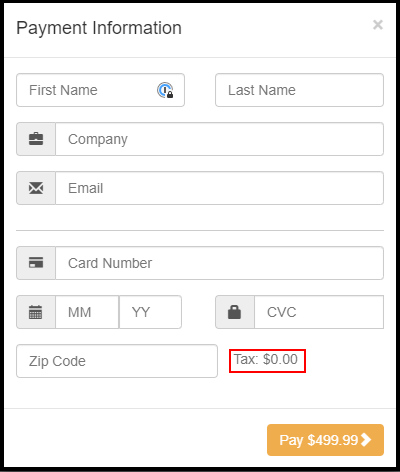The height and width of the screenshot is (472, 400).
Task: Click the envelope icon beside Email
Action: click(x=36, y=188)
